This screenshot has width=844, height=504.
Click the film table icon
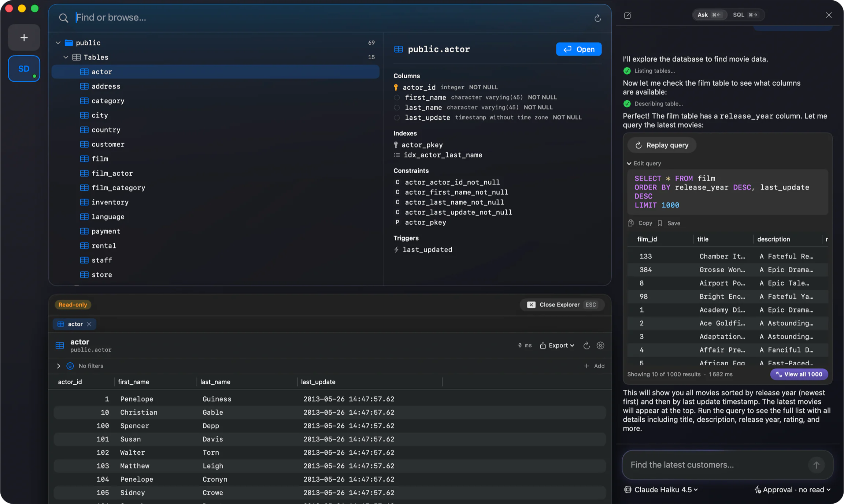pos(84,158)
